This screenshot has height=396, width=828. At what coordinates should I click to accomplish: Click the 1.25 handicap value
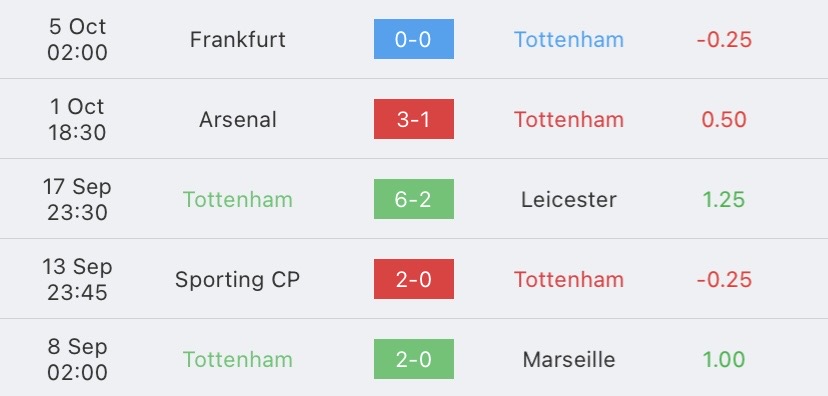724,200
